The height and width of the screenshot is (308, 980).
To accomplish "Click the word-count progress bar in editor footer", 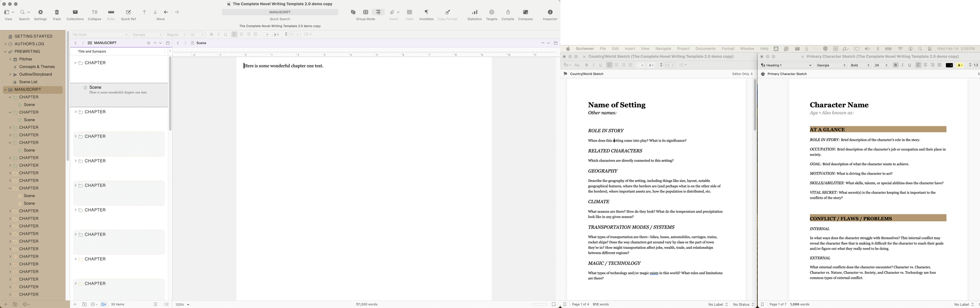I will [x=540, y=304].
